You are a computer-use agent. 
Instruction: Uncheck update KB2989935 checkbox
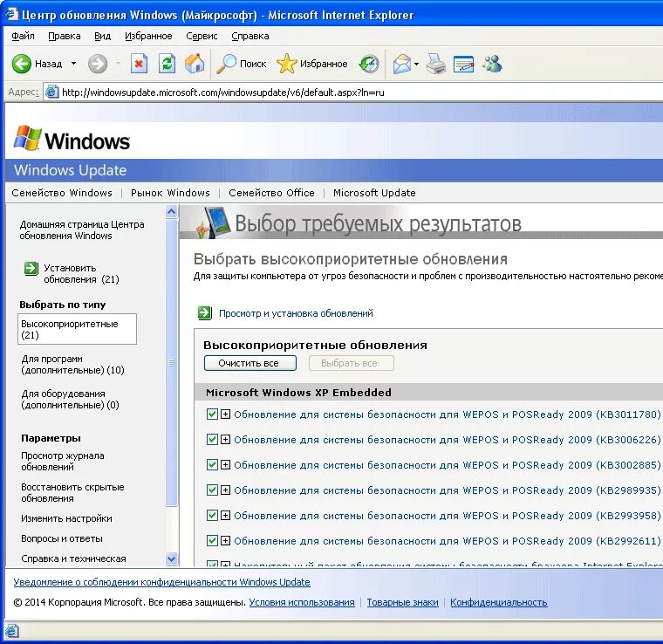212,490
